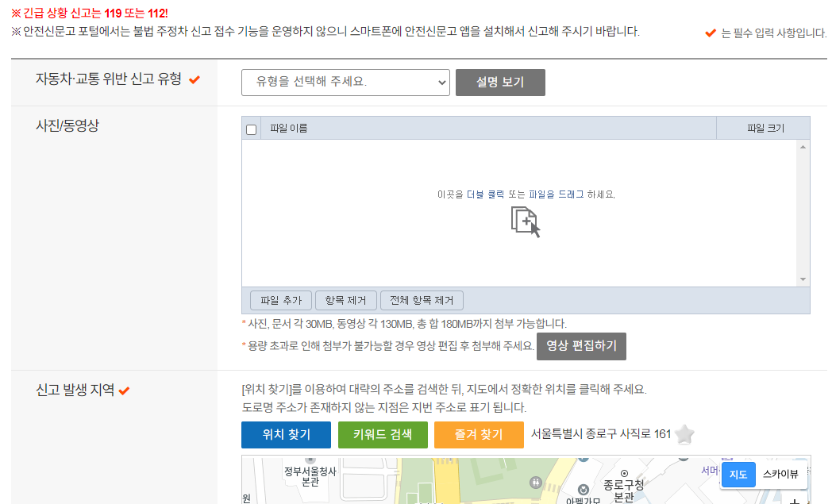
Task: Click the address 서울특별시 종로구 사직로 161
Action: point(601,434)
